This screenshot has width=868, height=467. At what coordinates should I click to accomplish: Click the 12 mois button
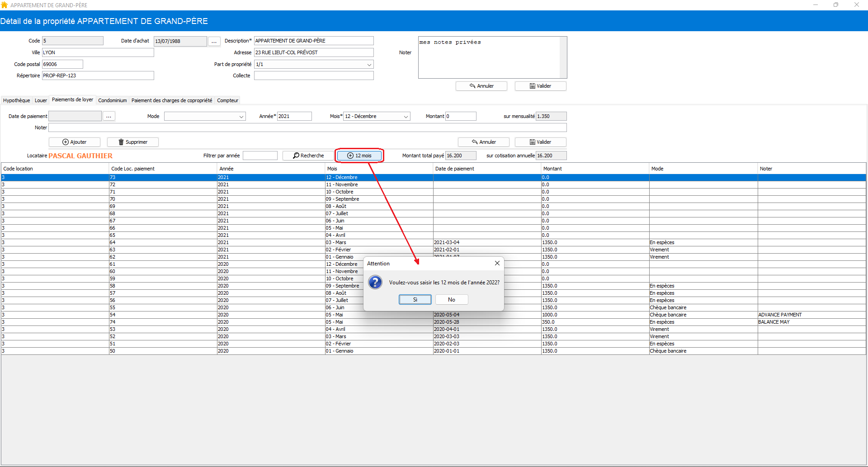coord(359,156)
